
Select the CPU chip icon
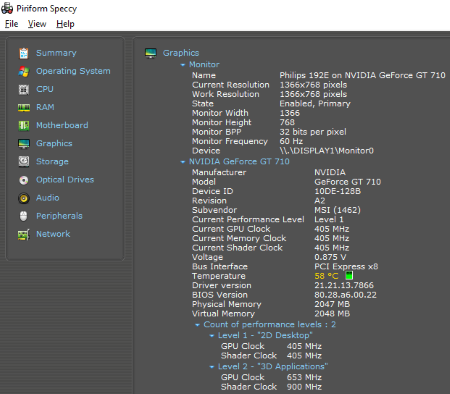pos(24,89)
